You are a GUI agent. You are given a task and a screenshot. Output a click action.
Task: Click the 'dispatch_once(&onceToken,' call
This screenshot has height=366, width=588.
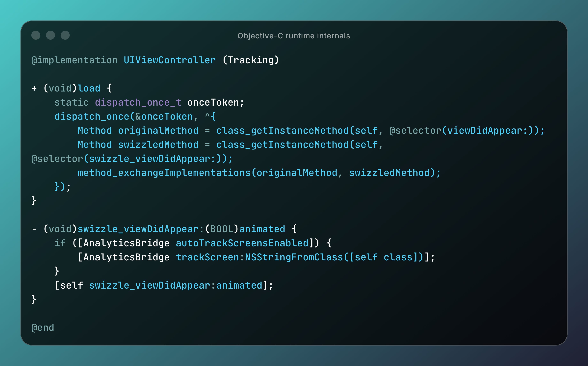click(x=126, y=117)
